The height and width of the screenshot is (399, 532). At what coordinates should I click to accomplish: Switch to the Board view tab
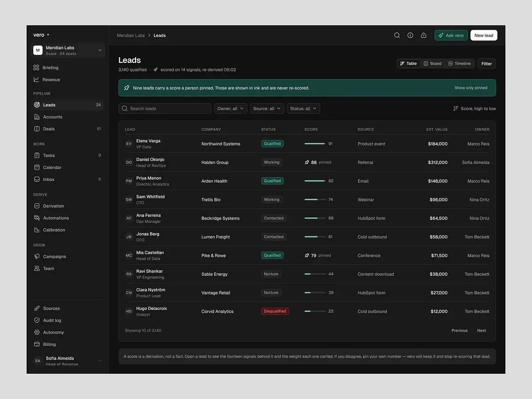432,63
